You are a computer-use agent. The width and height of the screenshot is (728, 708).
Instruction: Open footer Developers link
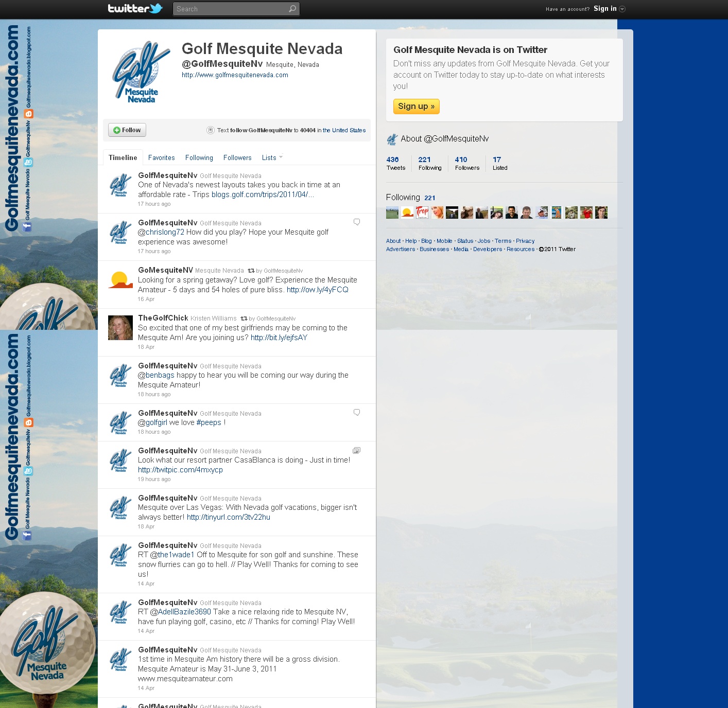pos(488,249)
